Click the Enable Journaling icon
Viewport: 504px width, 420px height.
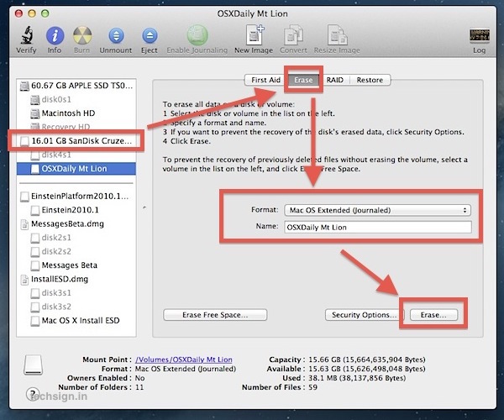(x=197, y=35)
